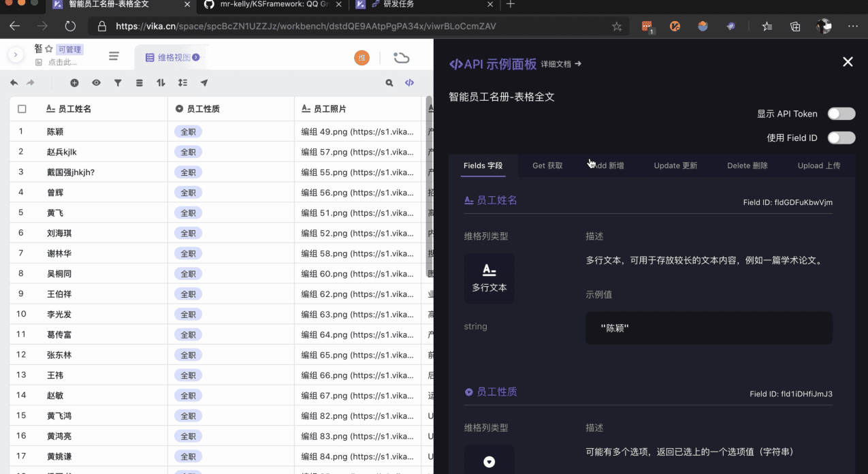Open the browser collections icon
Viewport: 868px width, 474px height.
click(x=795, y=27)
